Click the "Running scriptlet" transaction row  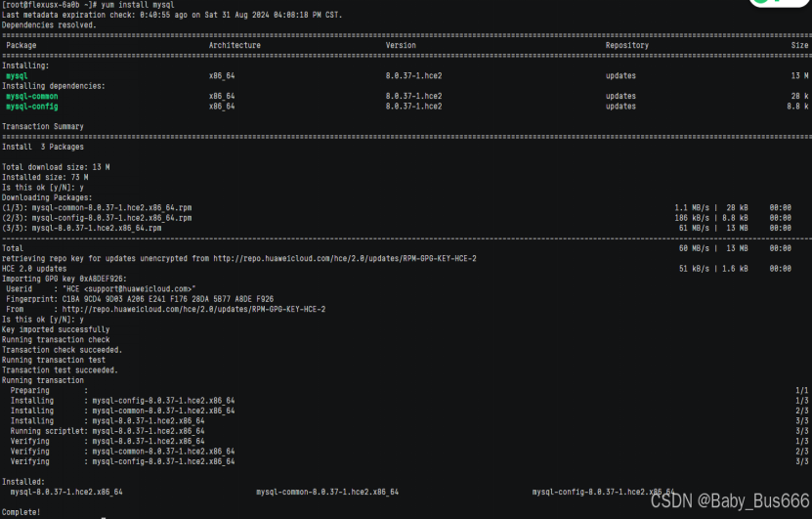coord(409,431)
